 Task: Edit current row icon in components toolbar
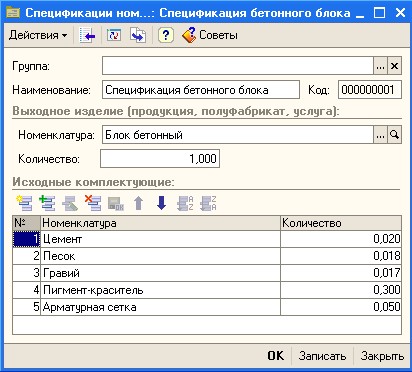coord(70,203)
